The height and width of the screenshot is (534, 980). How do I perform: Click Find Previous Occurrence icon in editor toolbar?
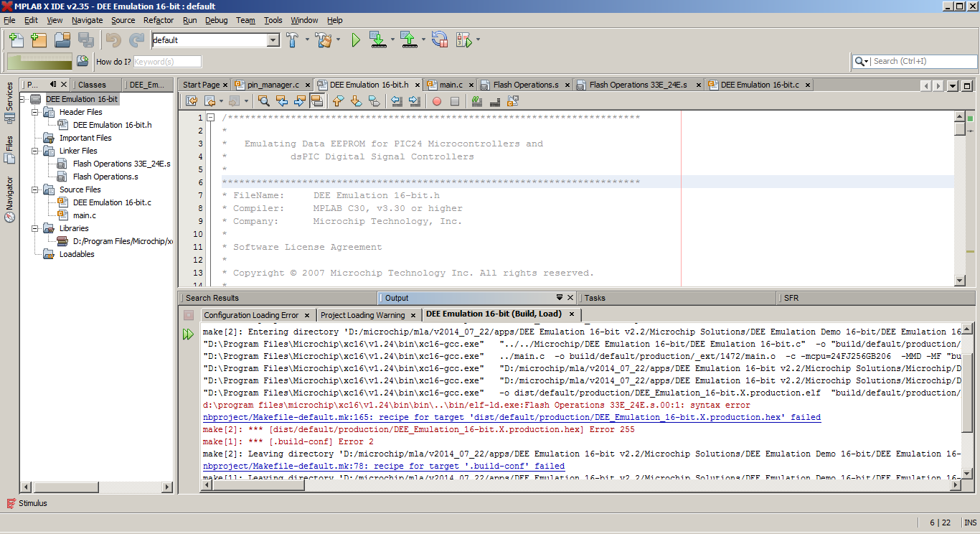281,101
